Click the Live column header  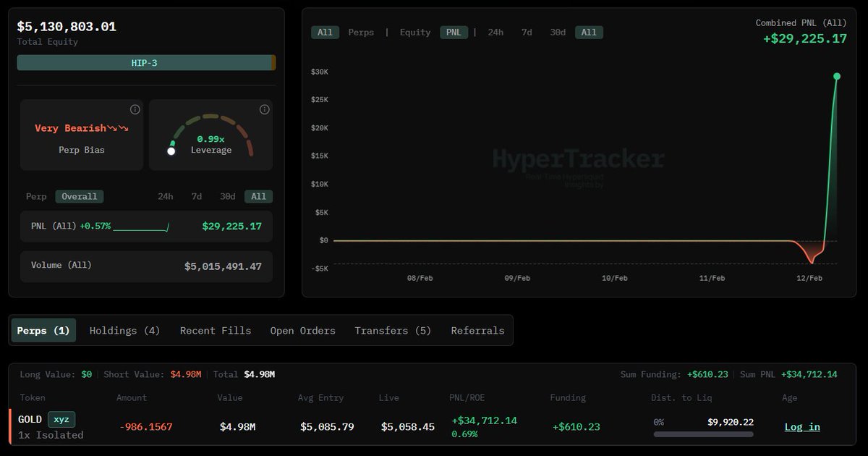pyautogui.click(x=389, y=397)
